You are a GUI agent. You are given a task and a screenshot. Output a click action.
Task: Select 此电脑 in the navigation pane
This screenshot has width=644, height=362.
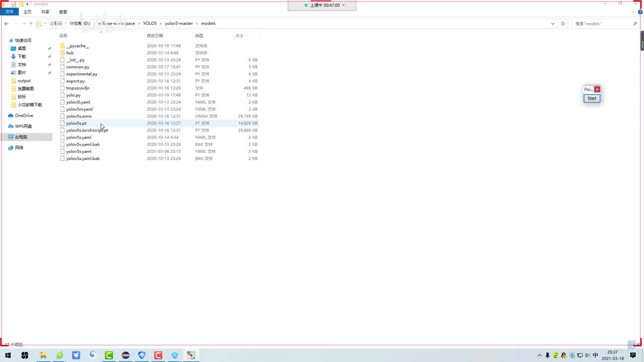coord(21,137)
